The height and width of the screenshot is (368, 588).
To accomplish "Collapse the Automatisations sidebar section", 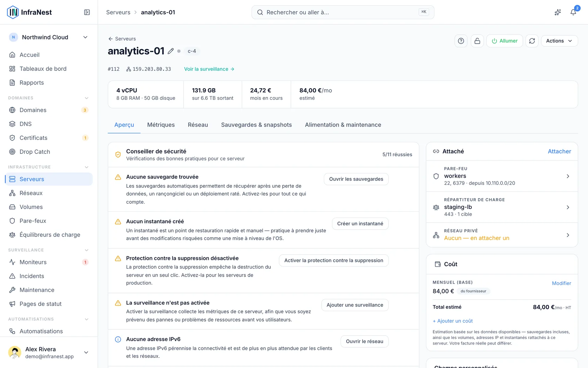I will coord(87,319).
